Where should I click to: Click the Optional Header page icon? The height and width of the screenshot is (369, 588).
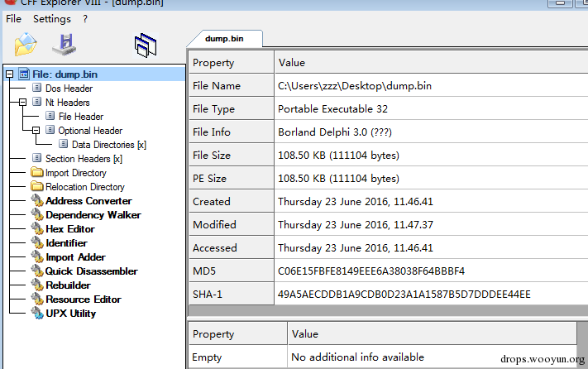click(50, 130)
